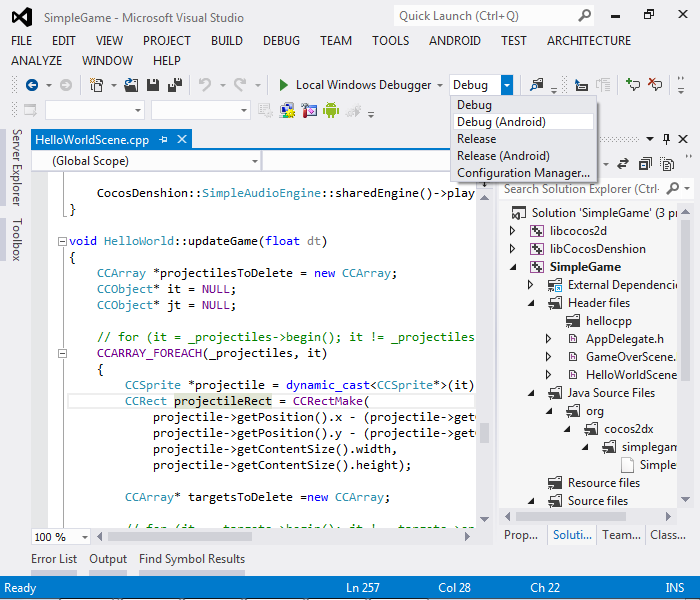Screen dimensions: 700x600
Task: Switch to the Team Explorer tab
Action: [621, 535]
